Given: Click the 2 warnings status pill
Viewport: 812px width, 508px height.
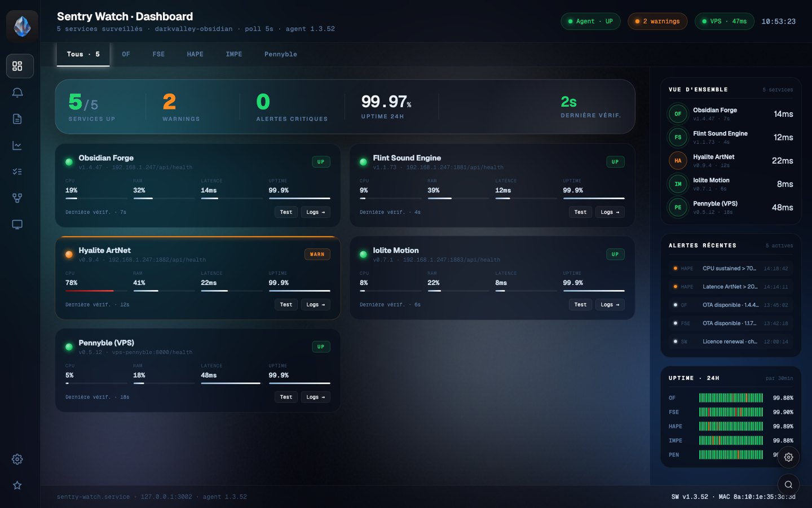Looking at the screenshot, I should 657,21.
